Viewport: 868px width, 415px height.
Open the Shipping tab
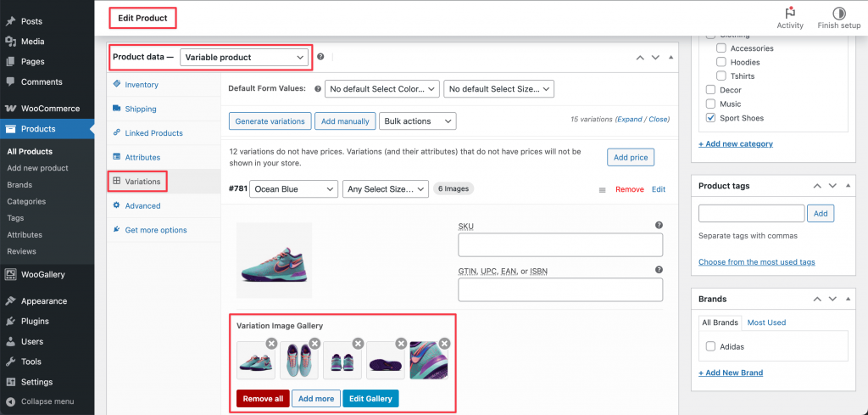pos(141,109)
